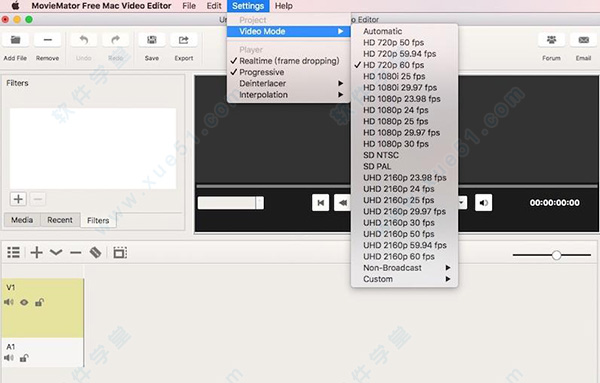The image size is (600, 383).
Task: Click the skip to start playback button
Action: pos(321,203)
